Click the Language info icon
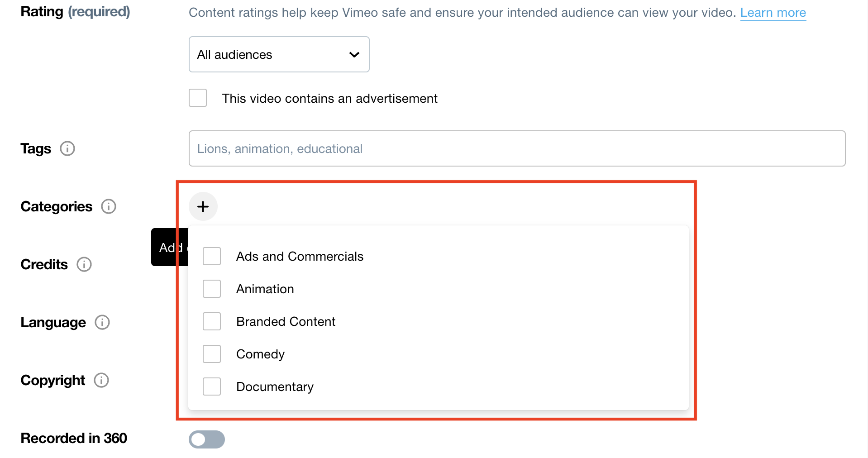This screenshot has height=458, width=868. tap(102, 322)
